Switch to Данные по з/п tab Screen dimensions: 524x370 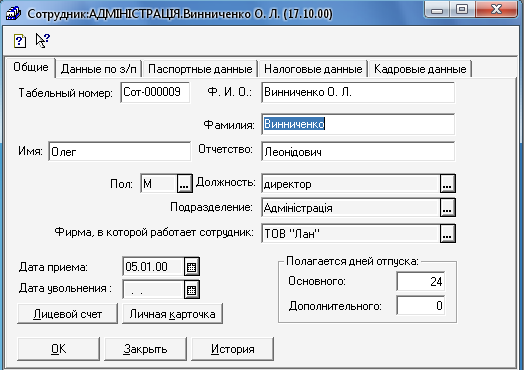coord(99,69)
